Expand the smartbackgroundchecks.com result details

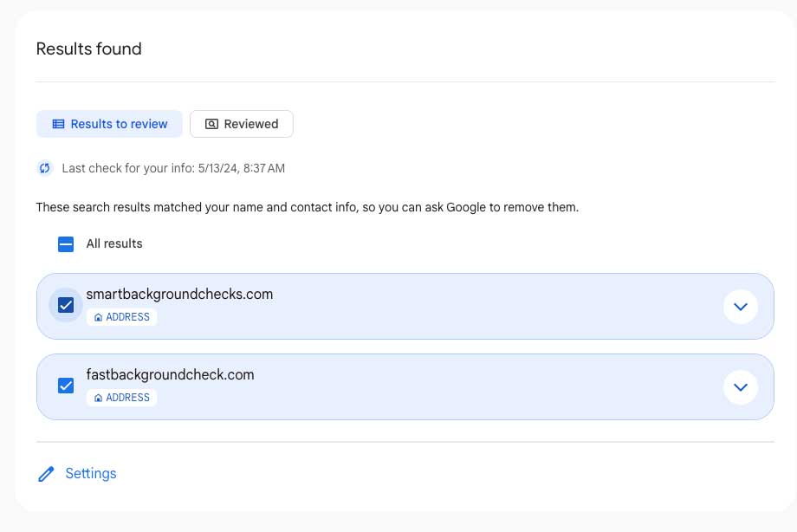(x=740, y=306)
